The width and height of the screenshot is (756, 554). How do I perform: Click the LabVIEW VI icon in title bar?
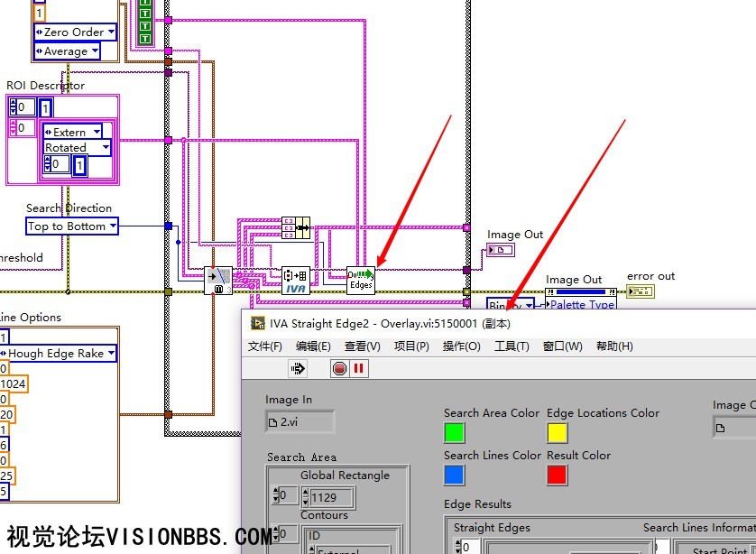258,323
